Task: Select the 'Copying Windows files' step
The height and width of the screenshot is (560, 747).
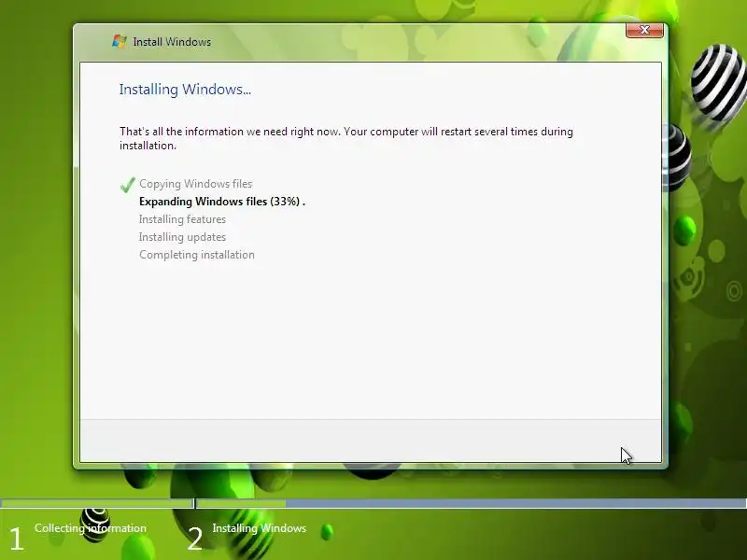Action: point(196,184)
